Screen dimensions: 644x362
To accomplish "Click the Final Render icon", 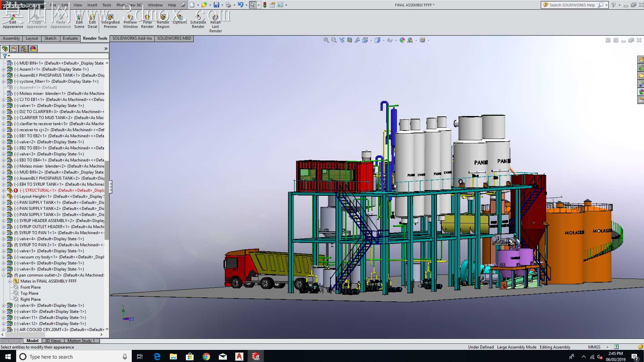I will [147, 22].
